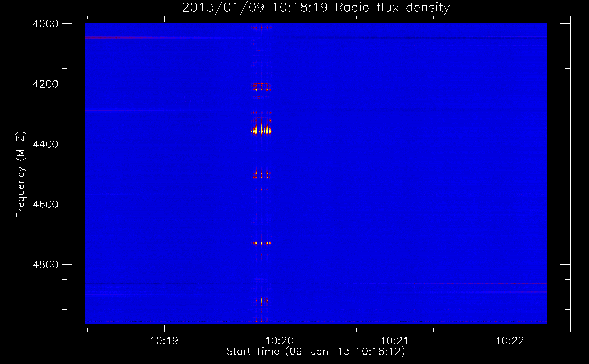This screenshot has width=589, height=364.
Task: Select the 4200 frequency tick label
Action: [x=46, y=84]
